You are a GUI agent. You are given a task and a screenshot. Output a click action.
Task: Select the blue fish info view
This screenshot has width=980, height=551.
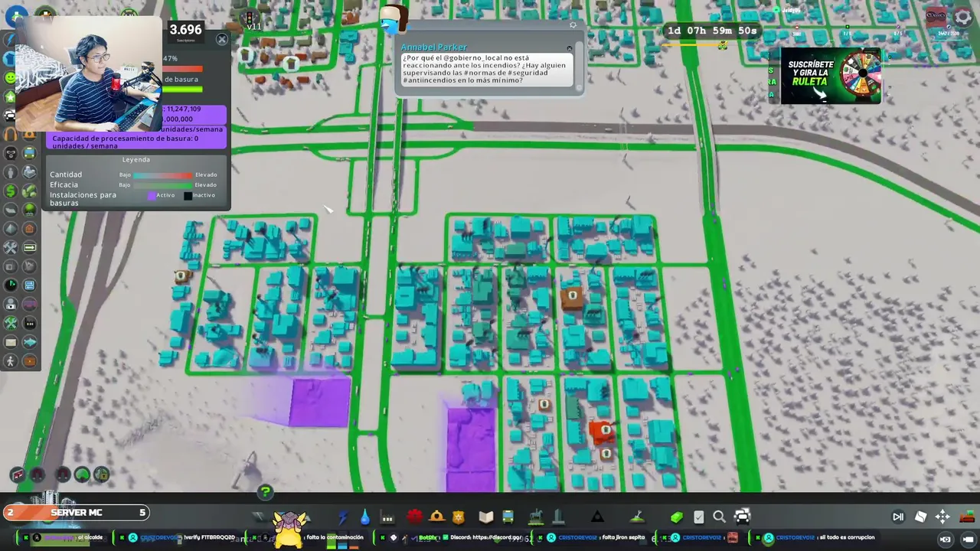pos(29,342)
